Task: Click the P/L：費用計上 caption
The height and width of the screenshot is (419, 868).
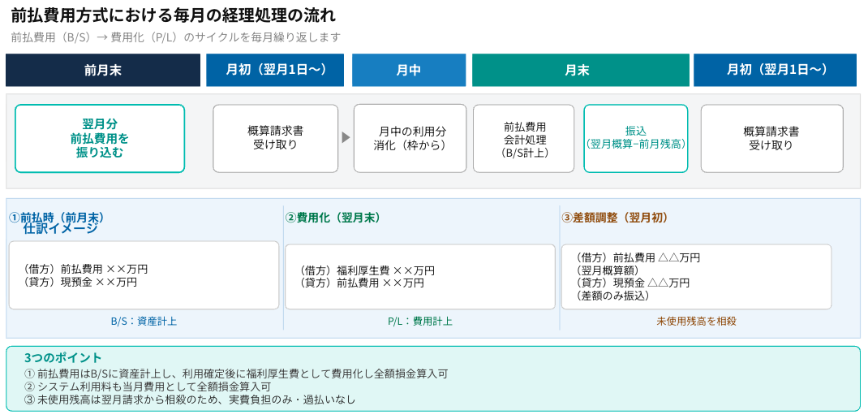Action: coord(420,321)
